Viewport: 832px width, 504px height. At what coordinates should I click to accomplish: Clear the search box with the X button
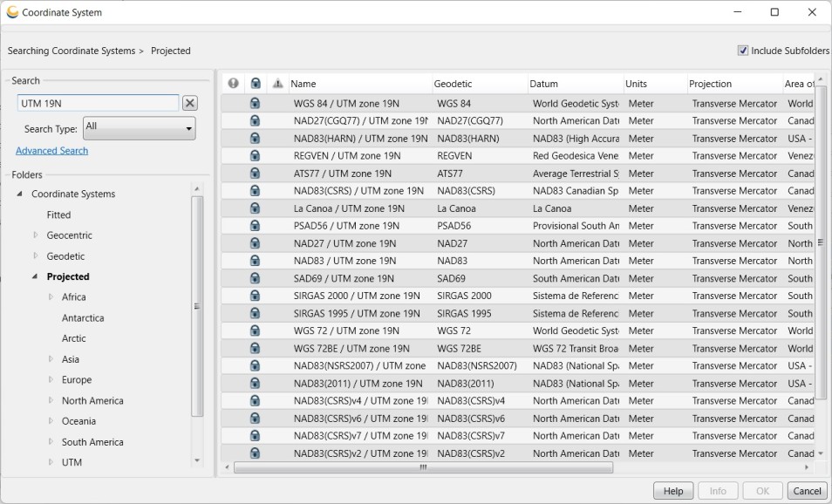pyautogui.click(x=190, y=103)
